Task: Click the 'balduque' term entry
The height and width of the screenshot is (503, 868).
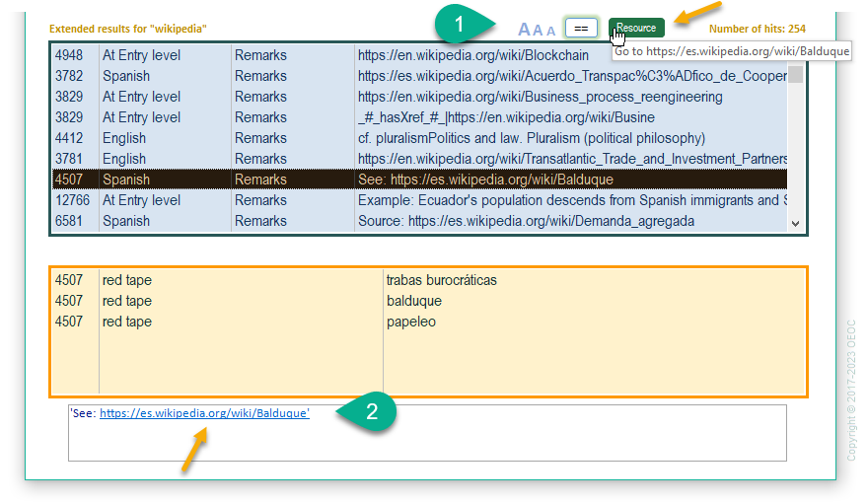Action: pos(414,301)
